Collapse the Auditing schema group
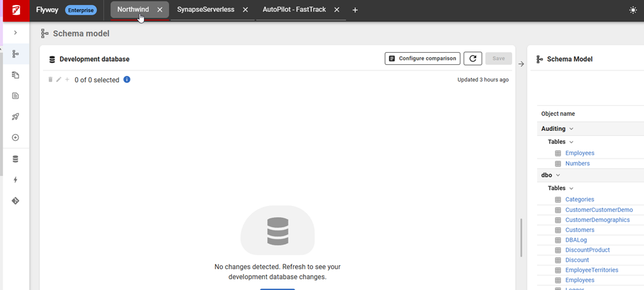644x290 pixels. click(571, 129)
